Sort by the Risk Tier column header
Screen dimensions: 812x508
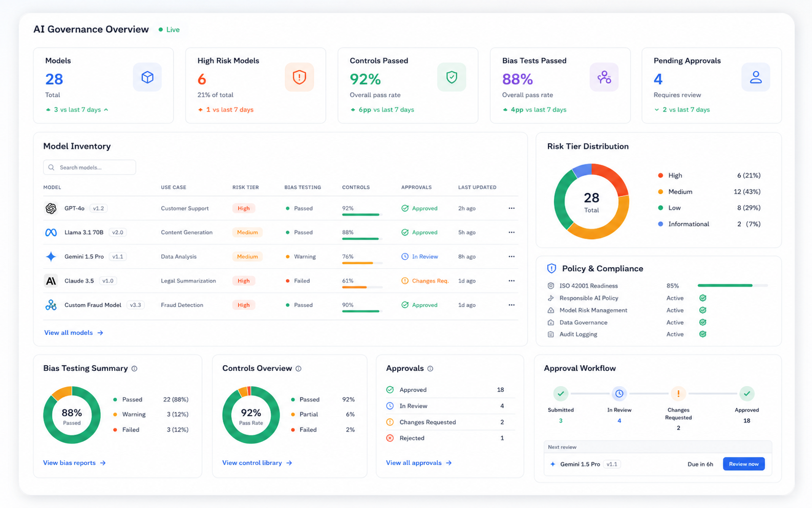click(245, 187)
